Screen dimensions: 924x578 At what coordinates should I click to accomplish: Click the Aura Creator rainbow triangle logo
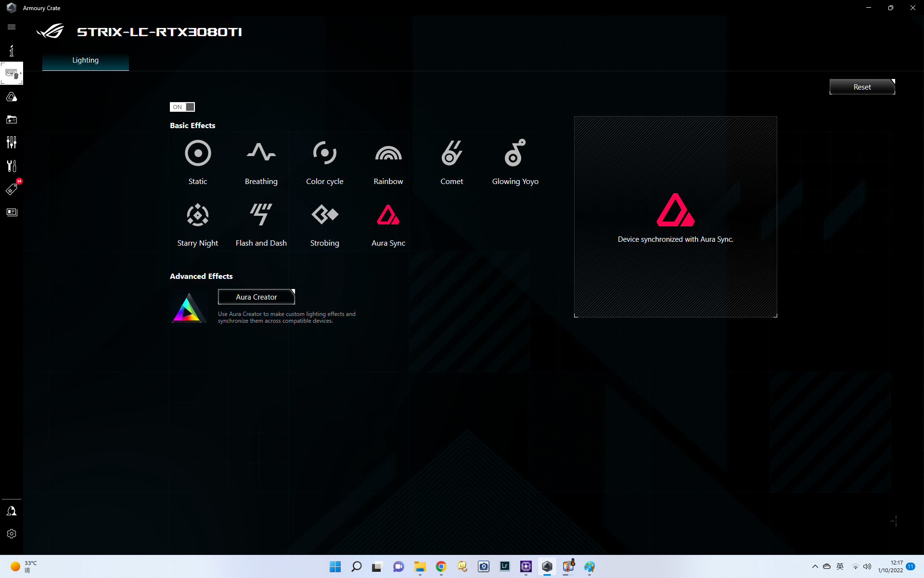188,307
